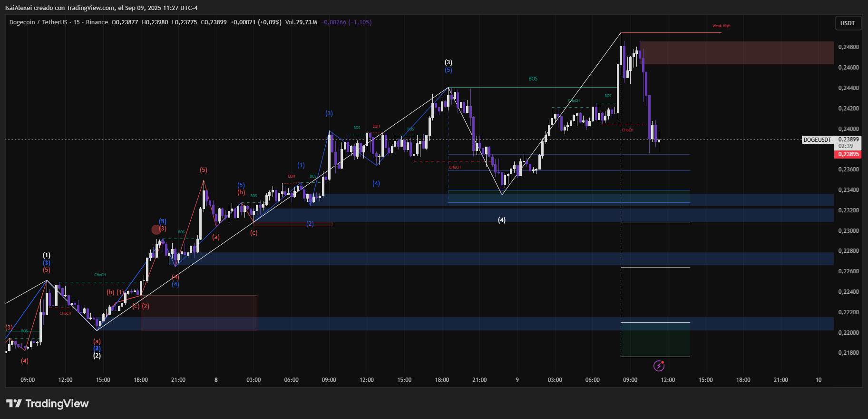Screen dimensions: 868x419
Task: Select the red 0,23895 price tag
Action: [848, 154]
